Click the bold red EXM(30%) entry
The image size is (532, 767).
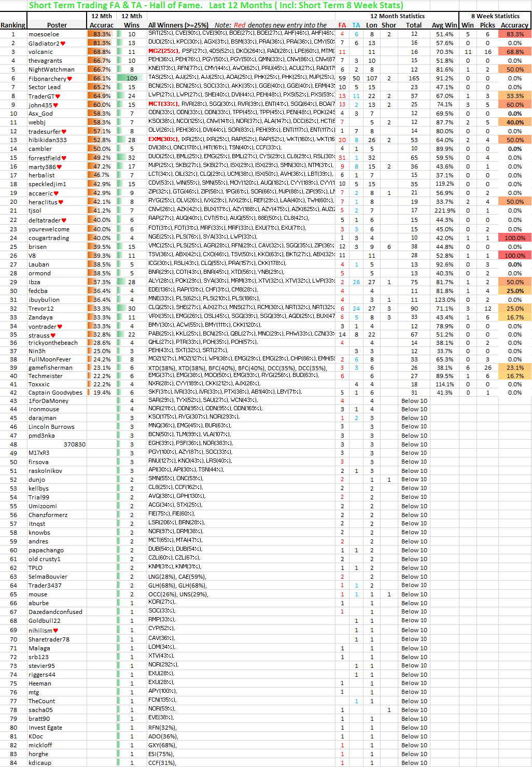pyautogui.click(x=163, y=140)
